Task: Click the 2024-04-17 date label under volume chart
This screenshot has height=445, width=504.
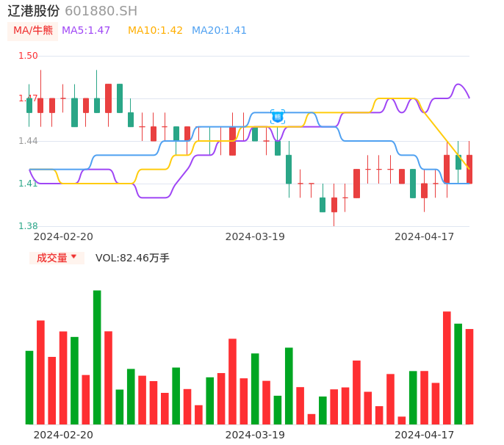Action: pos(425,435)
